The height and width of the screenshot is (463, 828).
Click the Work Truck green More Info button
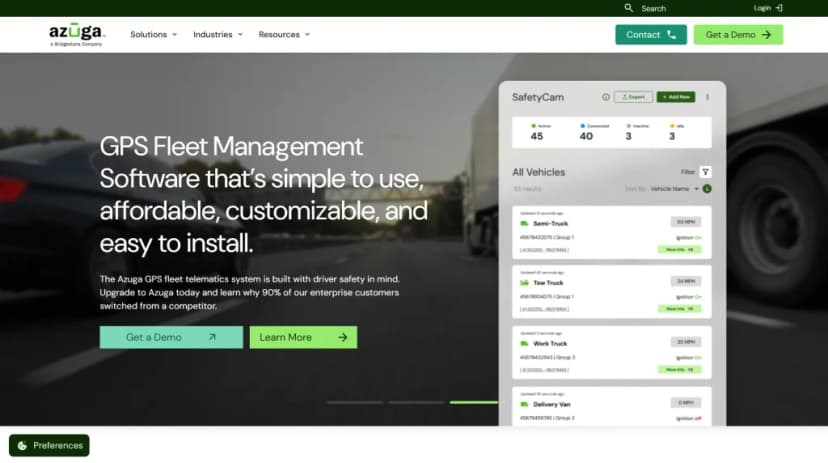(x=680, y=370)
